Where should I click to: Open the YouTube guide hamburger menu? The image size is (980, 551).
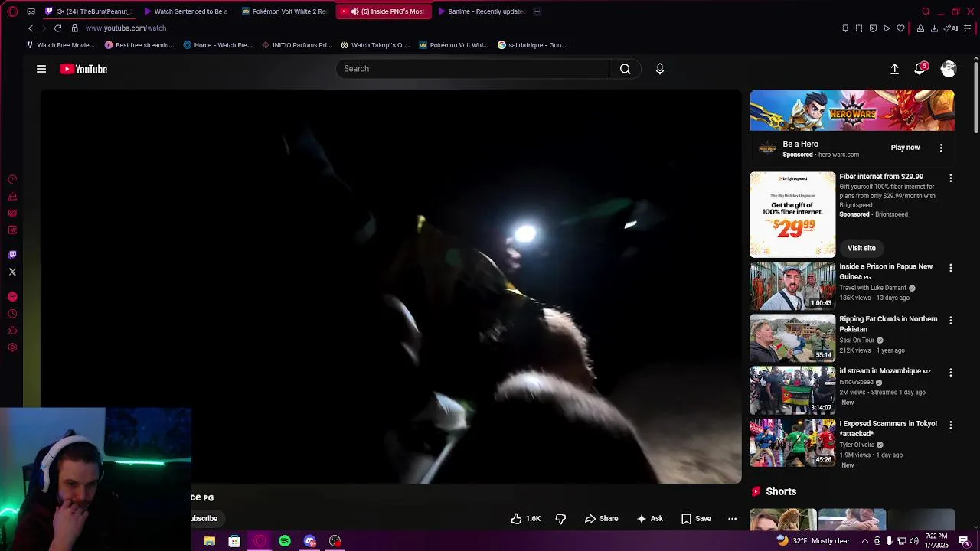[x=41, y=69]
